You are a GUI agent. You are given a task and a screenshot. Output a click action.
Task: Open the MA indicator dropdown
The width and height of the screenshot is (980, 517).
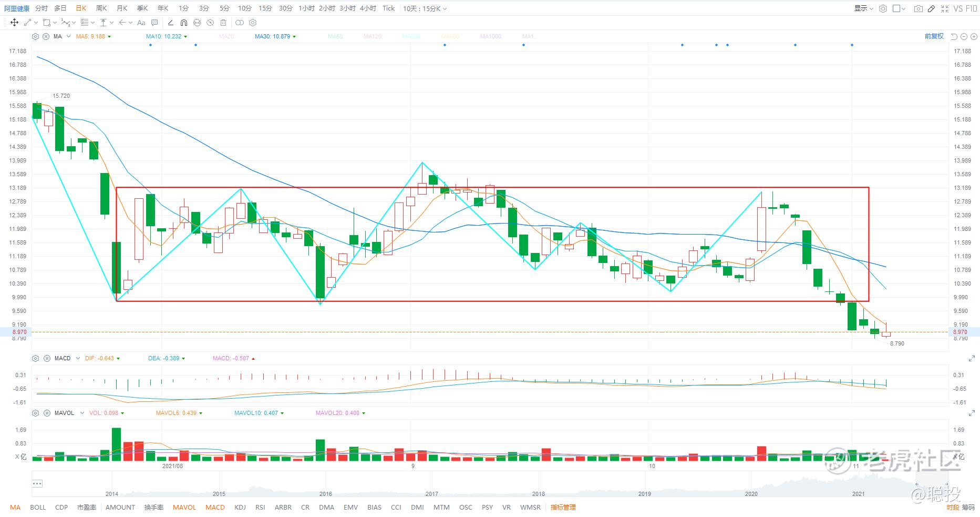pos(68,36)
